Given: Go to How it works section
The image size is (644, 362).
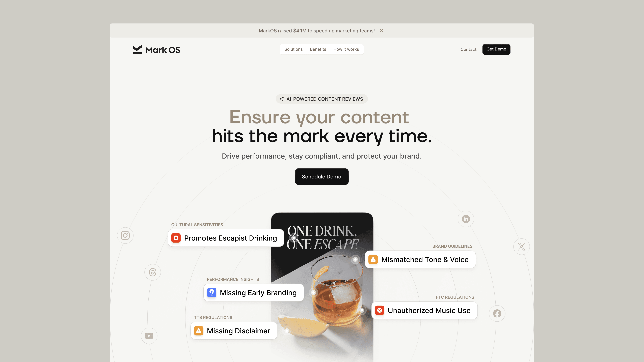Looking at the screenshot, I should click(x=346, y=49).
